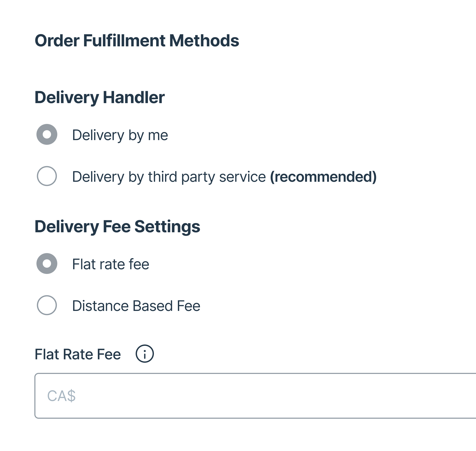Click the 'Delivery by third party service' label
Image resolution: width=476 pixels, height=451 pixels.
point(169,177)
